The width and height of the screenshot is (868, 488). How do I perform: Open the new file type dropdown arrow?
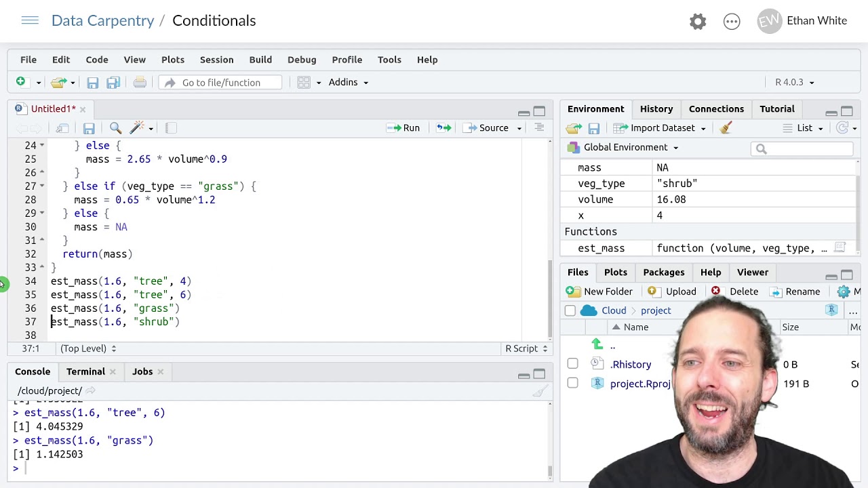[x=38, y=83]
